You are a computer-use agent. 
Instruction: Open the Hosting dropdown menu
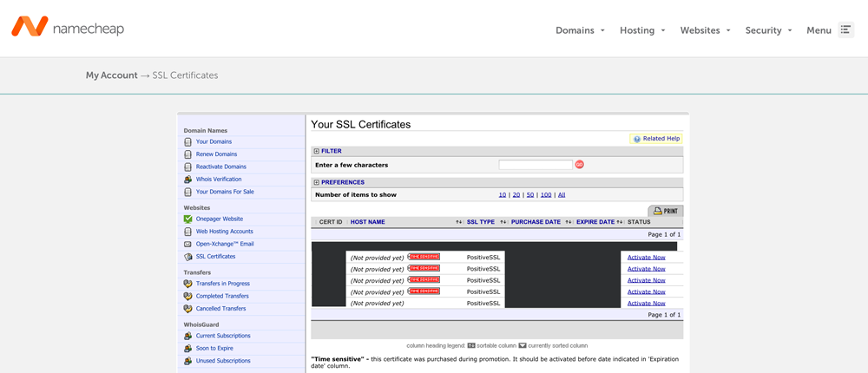coord(642,30)
